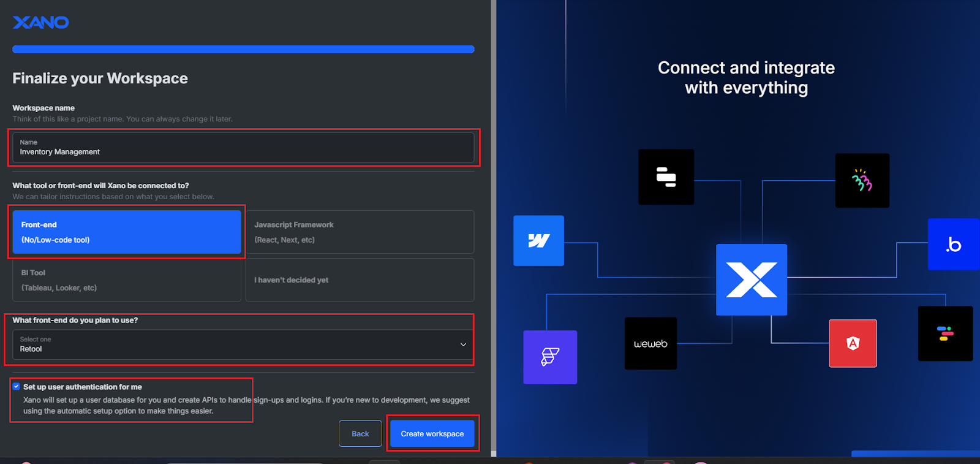Click the Bubble integration icon
Screen dimensions: 980x464
954,244
